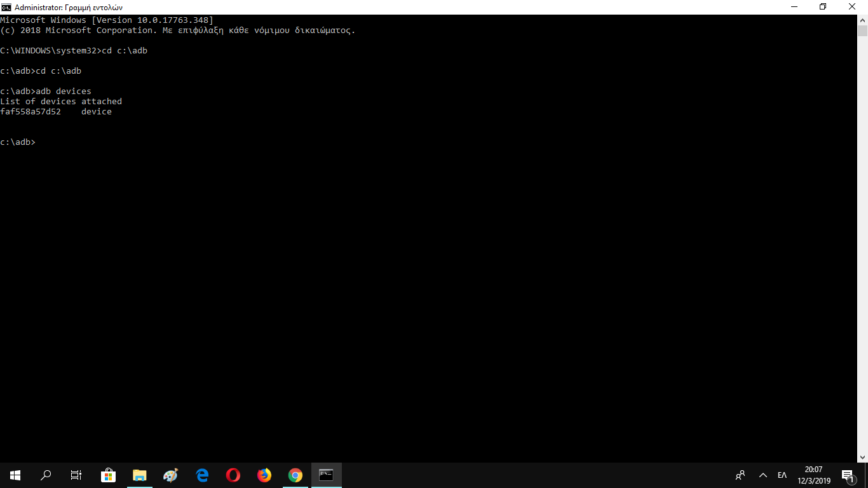Open Task View from the taskbar
The image size is (868, 488).
76,475
